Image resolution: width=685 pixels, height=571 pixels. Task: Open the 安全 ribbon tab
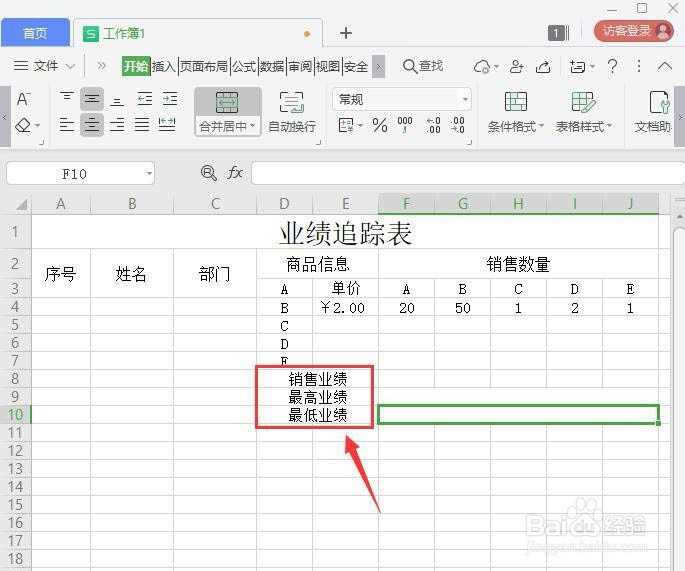click(356, 66)
